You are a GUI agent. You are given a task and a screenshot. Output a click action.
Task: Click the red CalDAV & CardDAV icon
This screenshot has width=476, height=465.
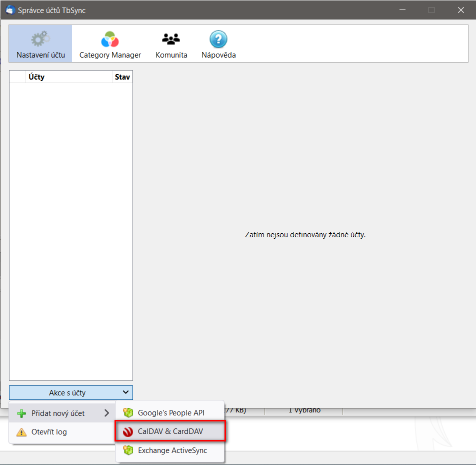coord(128,431)
